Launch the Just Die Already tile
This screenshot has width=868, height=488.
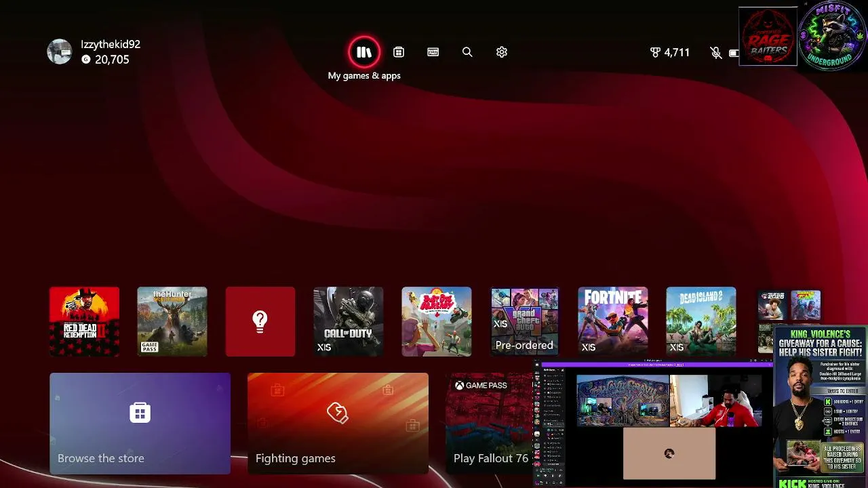point(437,321)
